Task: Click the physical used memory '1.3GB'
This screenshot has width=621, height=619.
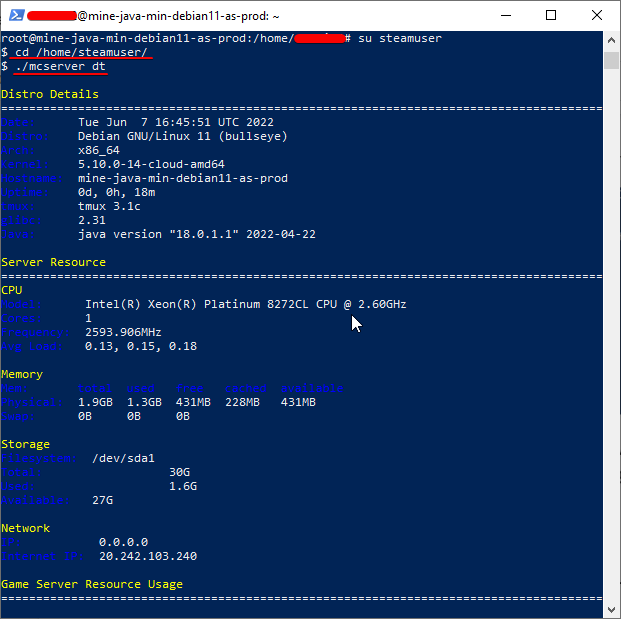Action: tap(144, 402)
